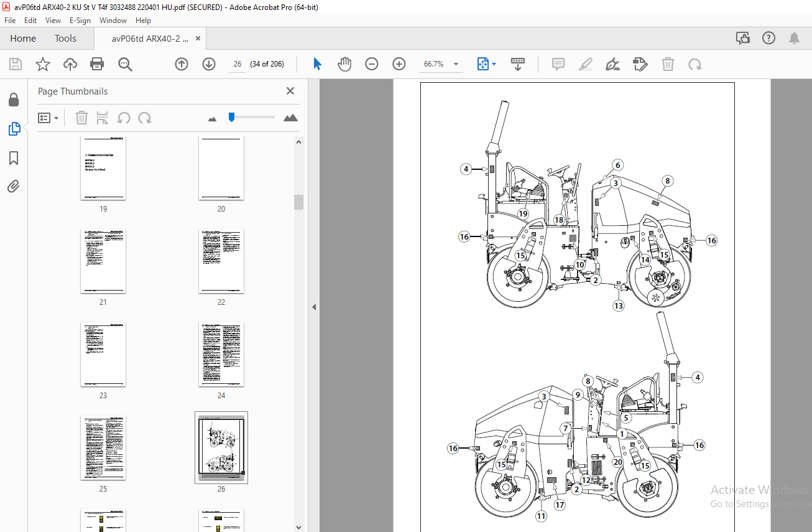Enlarge thumbnails with large mountain icon

pyautogui.click(x=290, y=117)
